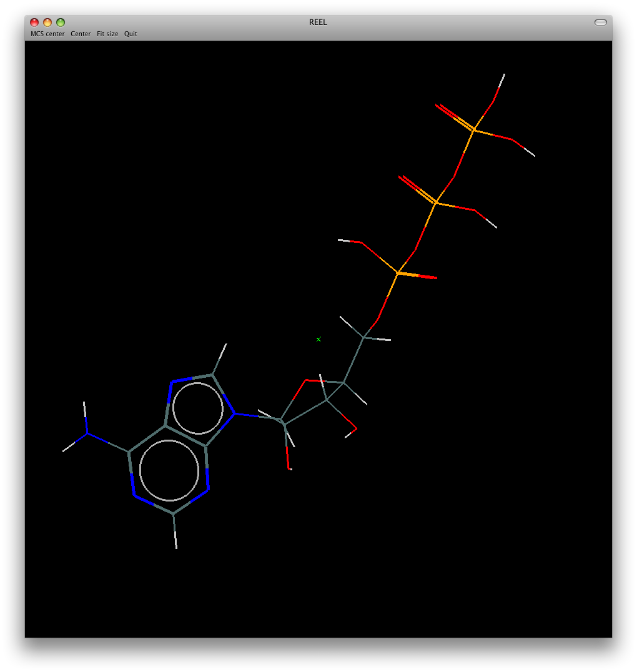Click the blue amino nitrogen atom with two hydrogens
637x672 pixels.
tap(87, 432)
